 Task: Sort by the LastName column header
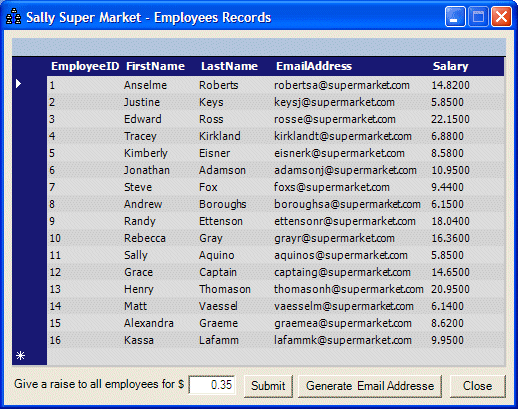[x=229, y=66]
